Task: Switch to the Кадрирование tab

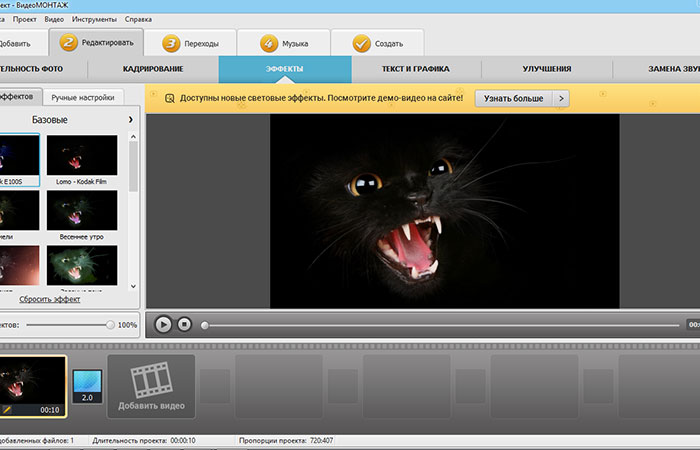Action: click(x=153, y=69)
